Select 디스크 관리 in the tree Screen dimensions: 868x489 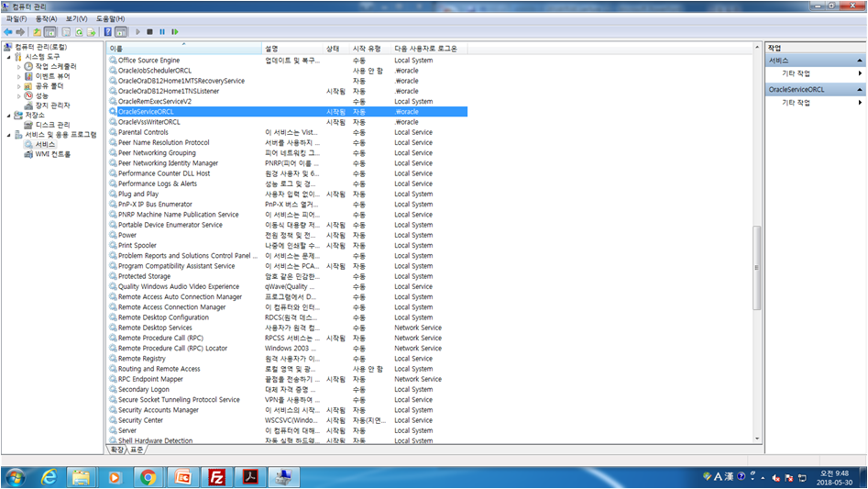click(52, 125)
